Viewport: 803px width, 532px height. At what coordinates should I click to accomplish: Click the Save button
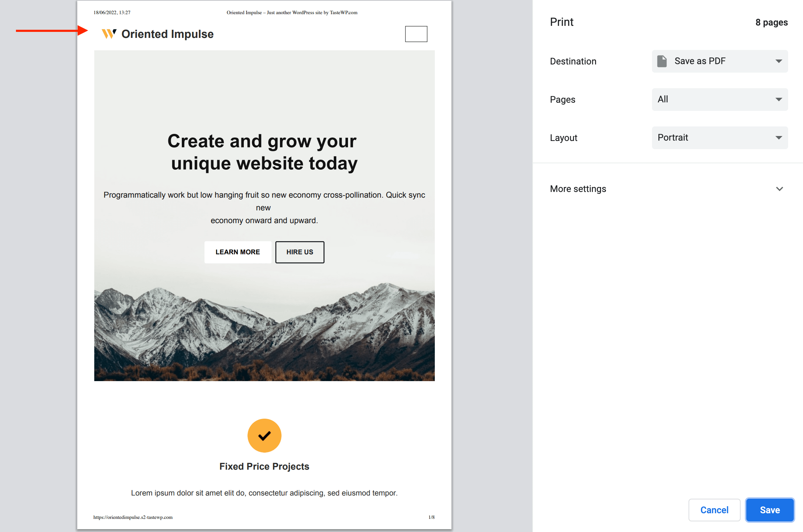770,510
